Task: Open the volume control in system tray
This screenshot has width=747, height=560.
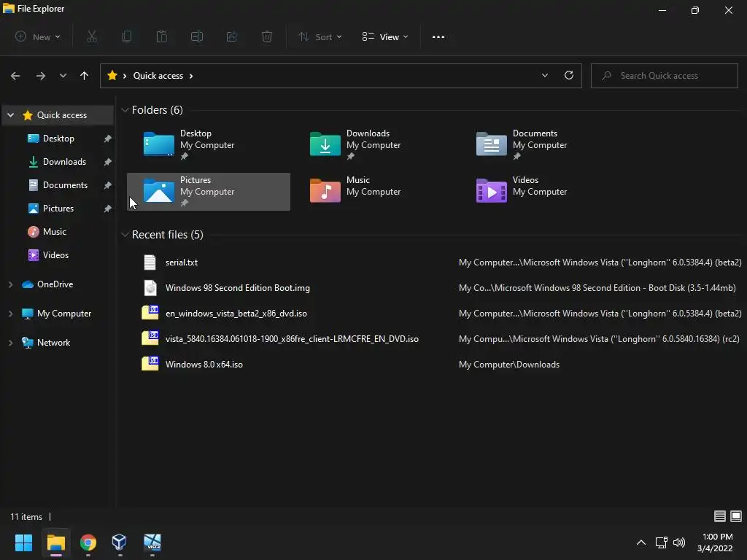Action: [679, 542]
